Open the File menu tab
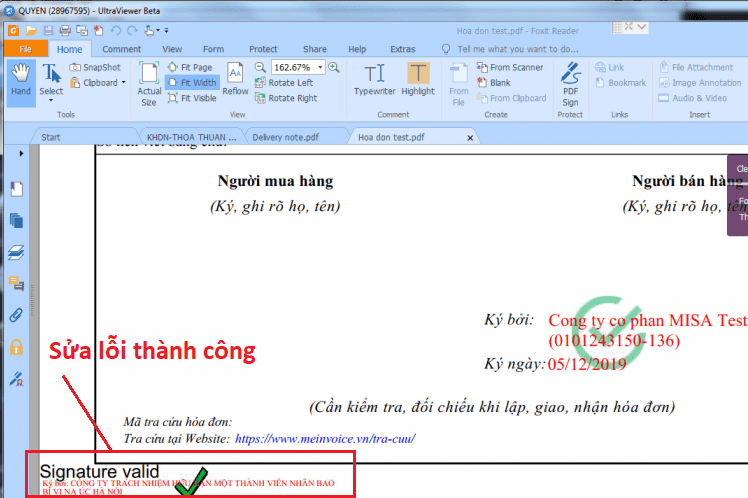The width and height of the screenshot is (748, 498). [x=26, y=49]
